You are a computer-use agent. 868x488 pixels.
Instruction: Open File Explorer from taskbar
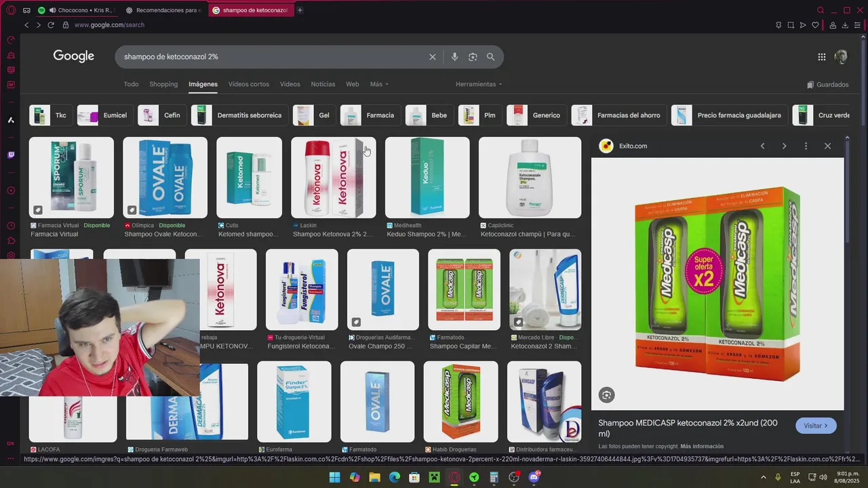click(x=374, y=477)
